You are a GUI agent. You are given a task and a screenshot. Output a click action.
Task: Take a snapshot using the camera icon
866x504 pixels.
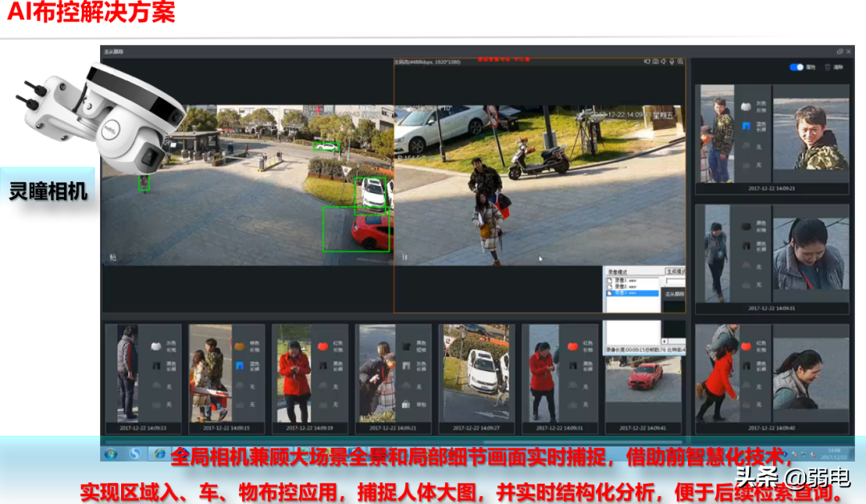pos(655,62)
